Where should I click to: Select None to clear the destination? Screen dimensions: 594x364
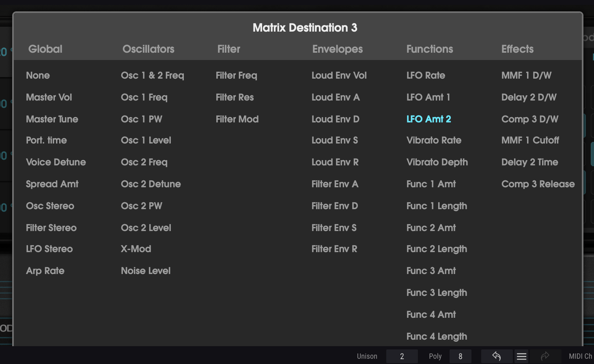[38, 75]
